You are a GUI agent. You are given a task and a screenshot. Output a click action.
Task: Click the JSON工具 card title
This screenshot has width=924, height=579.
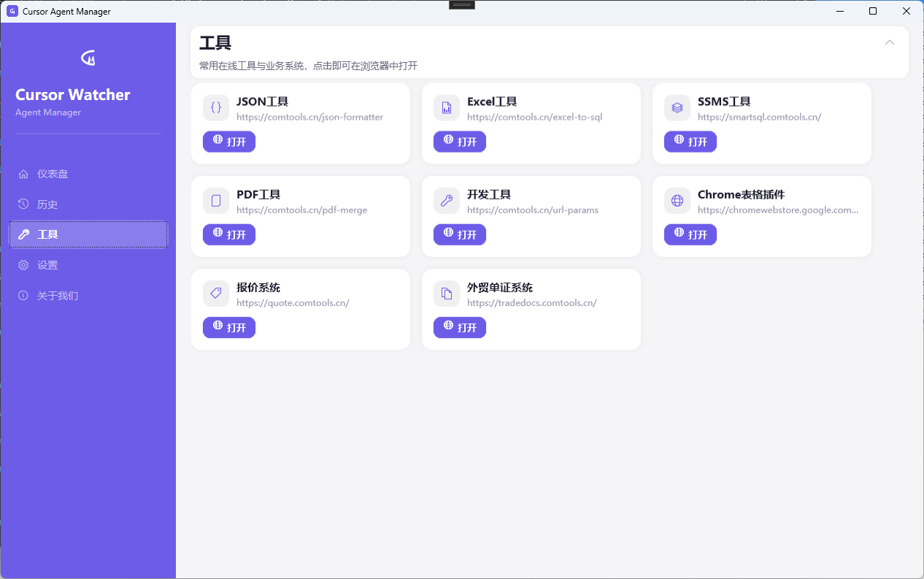[x=263, y=101]
